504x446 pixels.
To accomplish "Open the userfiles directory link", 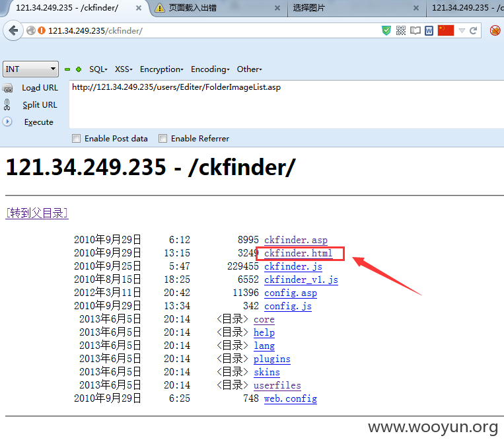I will click(x=277, y=385).
